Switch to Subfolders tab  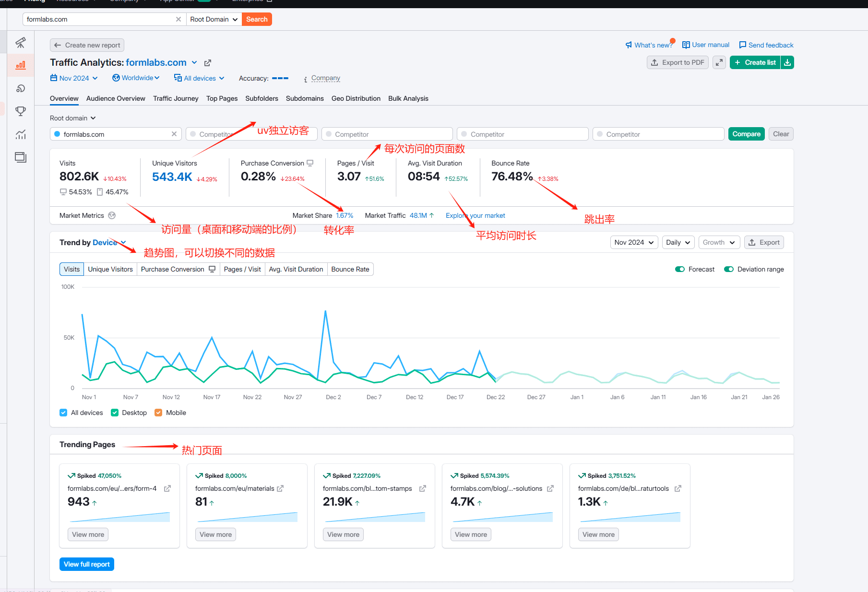262,98
